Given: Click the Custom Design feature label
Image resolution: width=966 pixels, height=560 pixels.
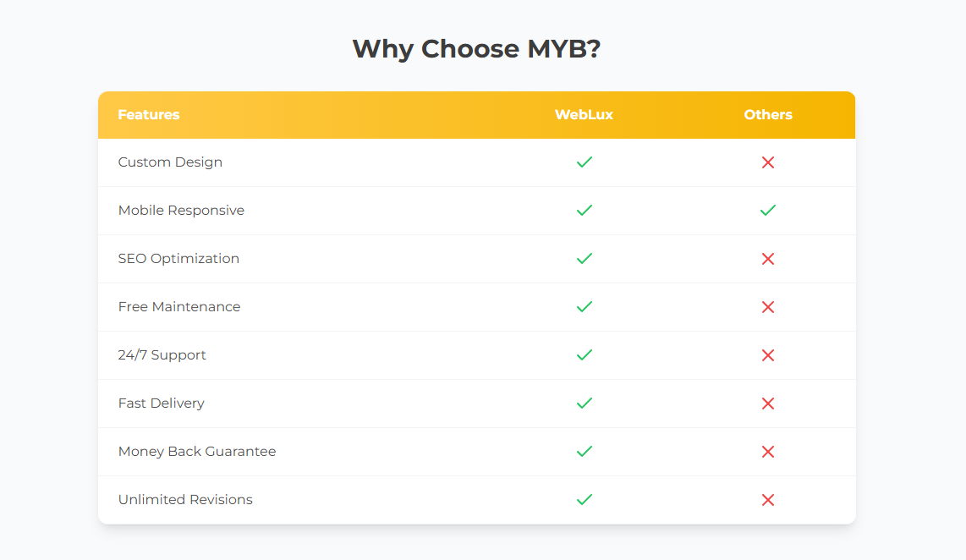Looking at the screenshot, I should point(170,162).
